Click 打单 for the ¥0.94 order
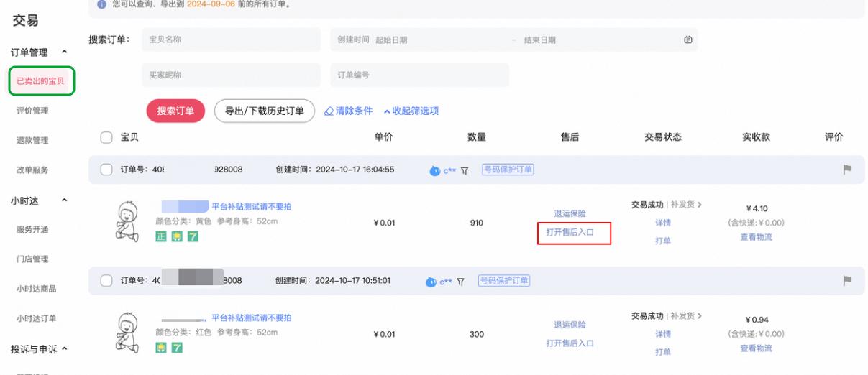The height and width of the screenshot is (375, 868). click(x=663, y=352)
